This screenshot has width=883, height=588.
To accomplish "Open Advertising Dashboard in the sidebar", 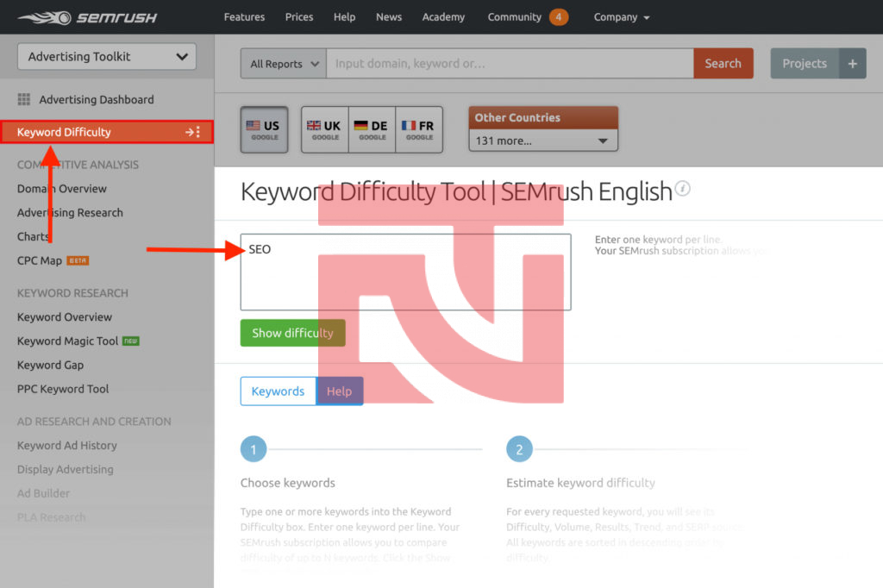I will (97, 100).
